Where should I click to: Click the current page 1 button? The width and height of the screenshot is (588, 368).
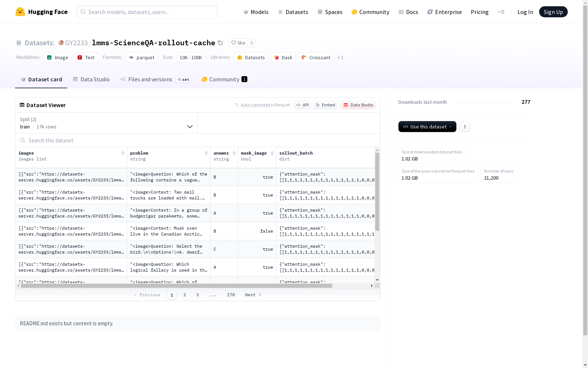click(x=172, y=295)
